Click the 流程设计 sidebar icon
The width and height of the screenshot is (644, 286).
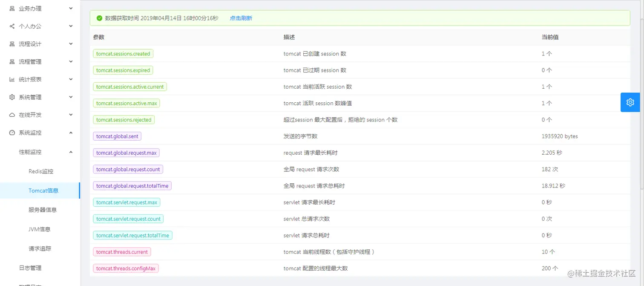click(x=11, y=44)
